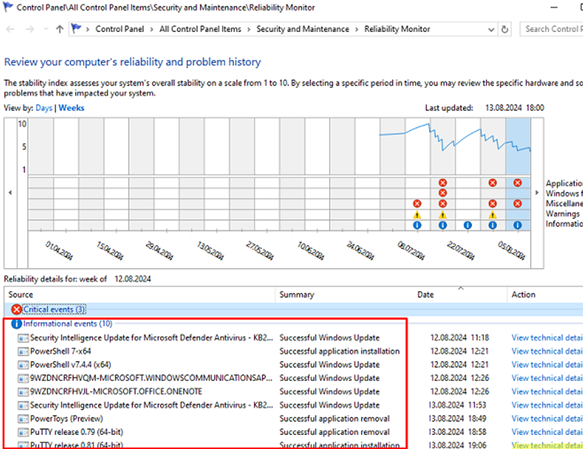
Task: Sort the list by the Date column header
Action: coord(460,295)
